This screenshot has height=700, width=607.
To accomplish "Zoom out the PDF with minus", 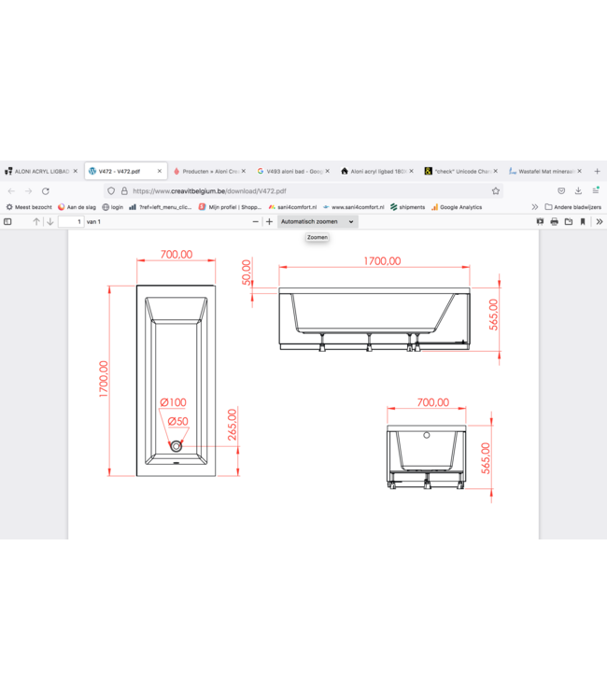I will point(256,222).
